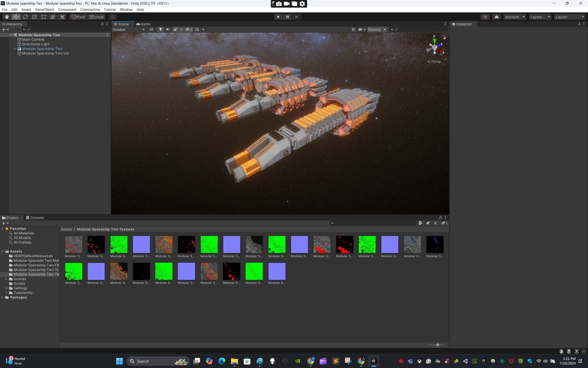
Task: Open the GameObject menu
Action: (x=45, y=9)
